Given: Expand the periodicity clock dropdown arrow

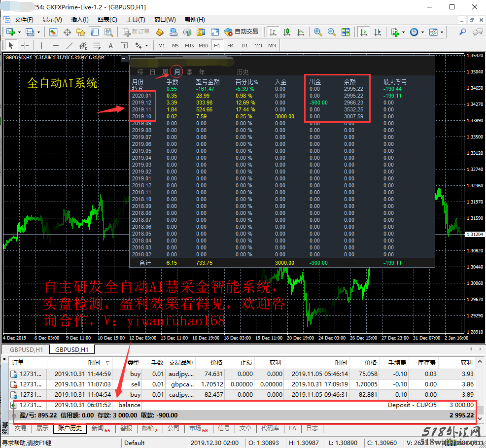Looking at the screenshot, I should [422, 33].
